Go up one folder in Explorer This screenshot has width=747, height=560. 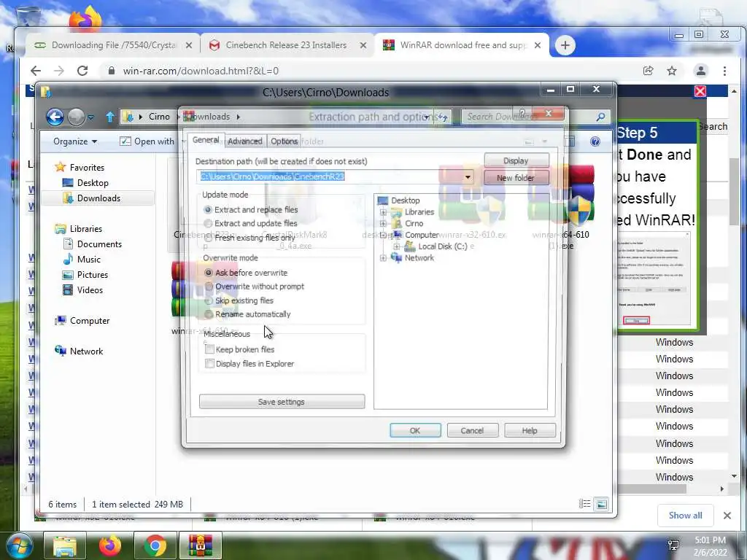(110, 117)
